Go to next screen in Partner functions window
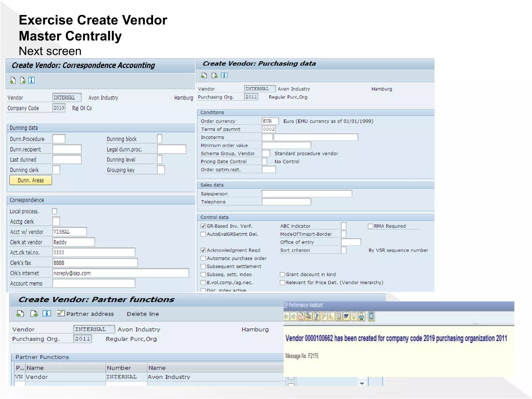The image size is (532, 399). (34, 314)
